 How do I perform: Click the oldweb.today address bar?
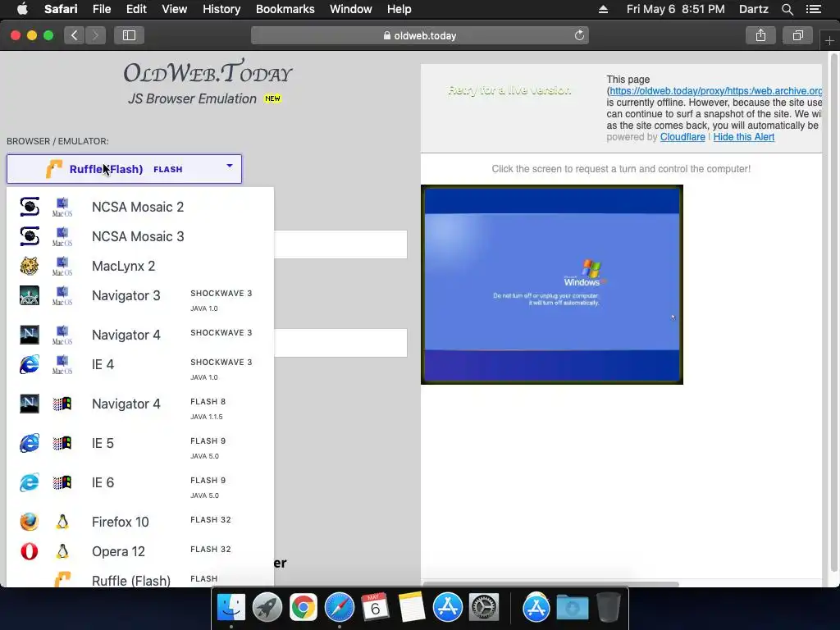click(x=419, y=35)
